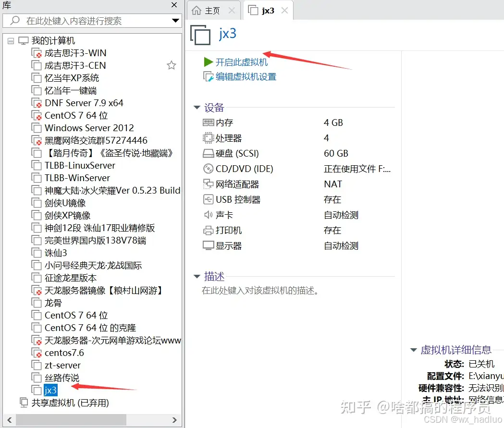504x428 pixels.
Task: Select 忆当年XP系统 virtual machine
Action: point(72,78)
